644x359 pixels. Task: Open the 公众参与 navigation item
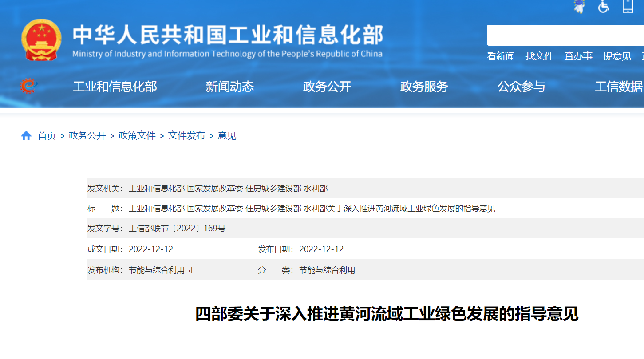click(521, 87)
